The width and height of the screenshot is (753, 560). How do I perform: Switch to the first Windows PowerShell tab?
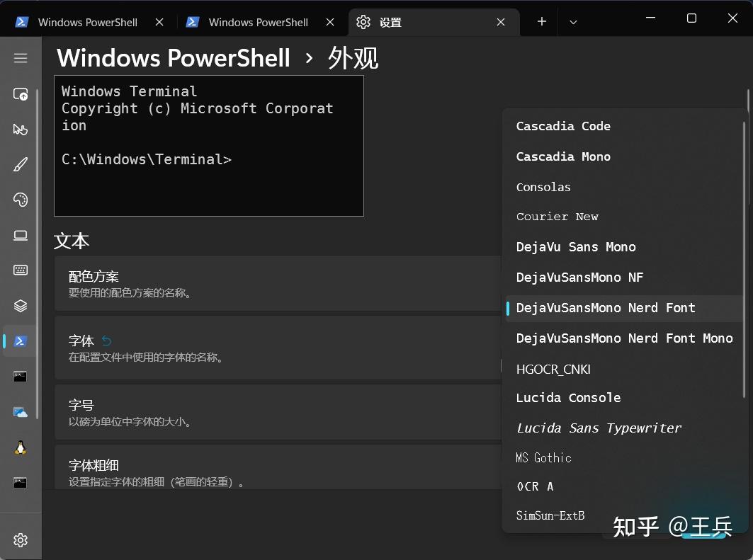pyautogui.click(x=88, y=22)
